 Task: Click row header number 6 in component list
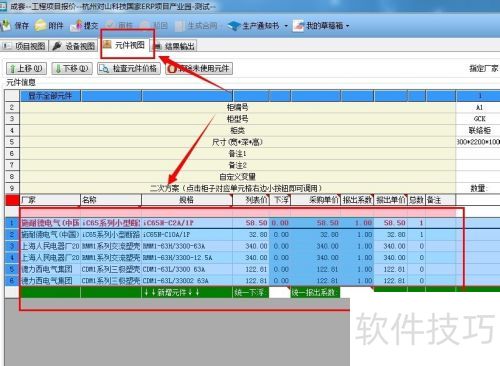(x=12, y=281)
